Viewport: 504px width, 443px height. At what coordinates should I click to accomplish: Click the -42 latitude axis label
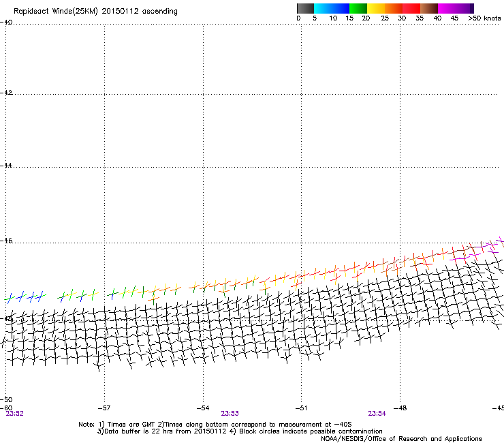click(x=6, y=93)
